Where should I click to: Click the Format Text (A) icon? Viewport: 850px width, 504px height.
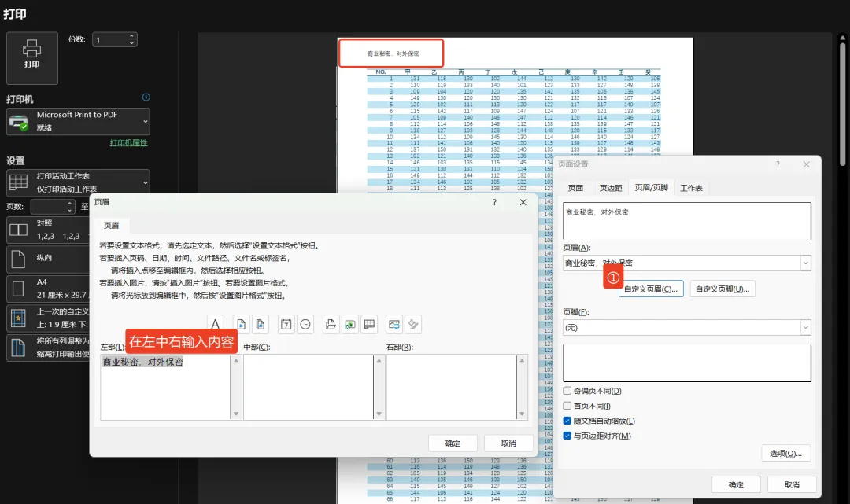(x=215, y=324)
